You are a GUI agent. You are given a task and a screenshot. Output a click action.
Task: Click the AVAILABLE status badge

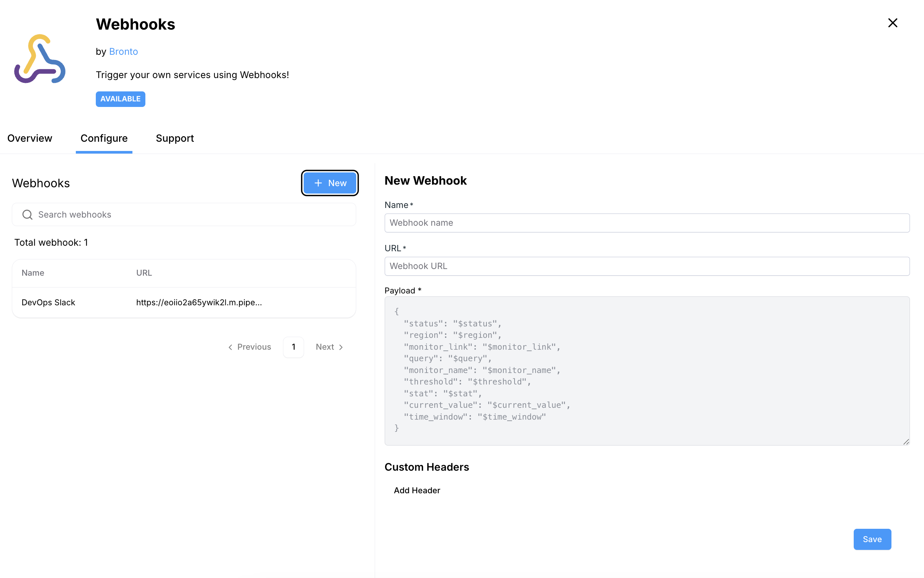120,99
